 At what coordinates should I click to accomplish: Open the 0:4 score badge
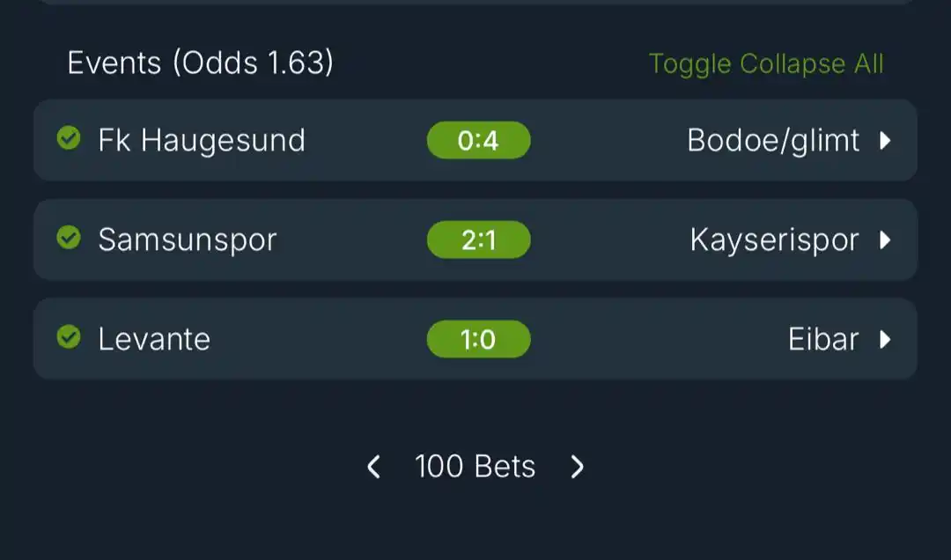[x=478, y=140]
